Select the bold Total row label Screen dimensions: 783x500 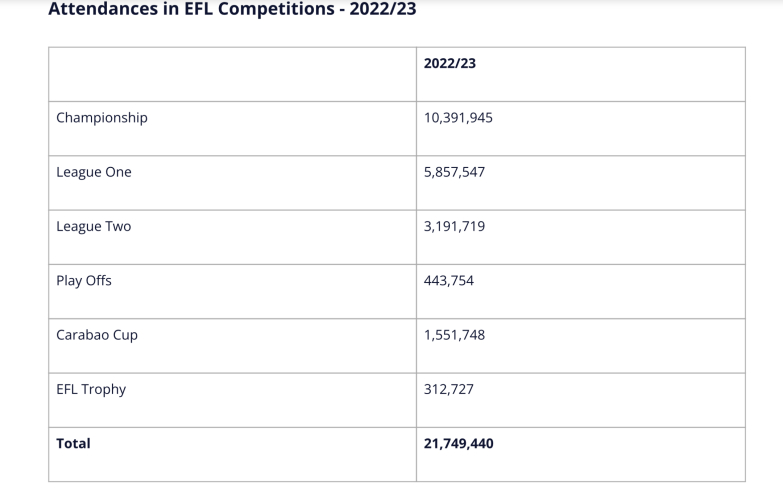(x=73, y=443)
